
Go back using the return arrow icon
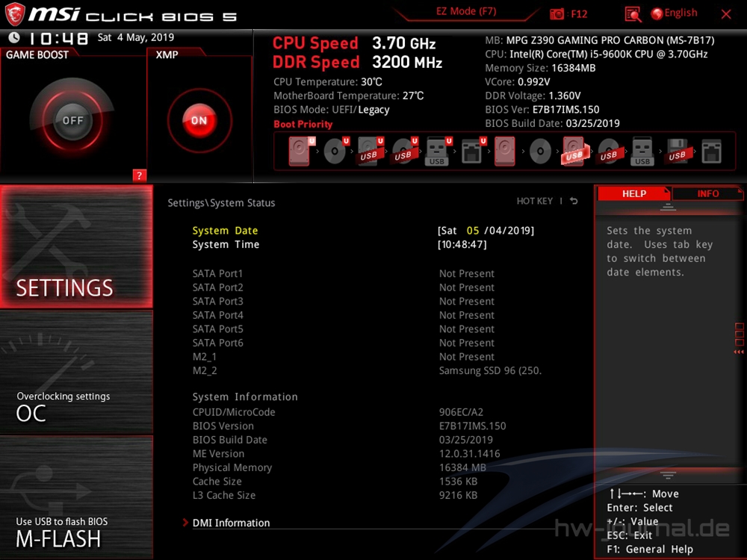tap(574, 201)
